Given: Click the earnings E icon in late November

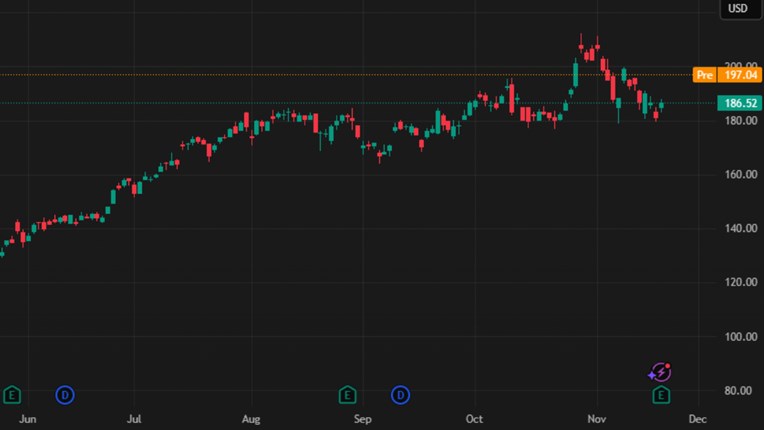Looking at the screenshot, I should 661,396.
